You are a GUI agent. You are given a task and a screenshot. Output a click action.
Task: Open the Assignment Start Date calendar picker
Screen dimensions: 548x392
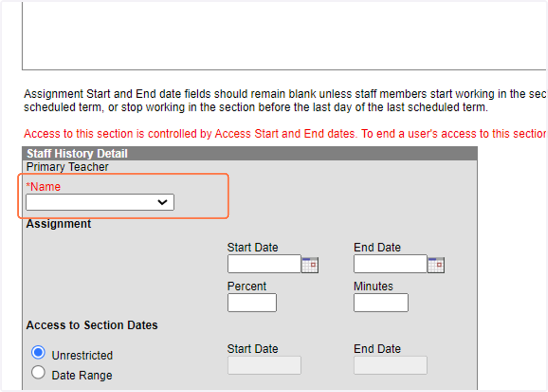click(310, 265)
